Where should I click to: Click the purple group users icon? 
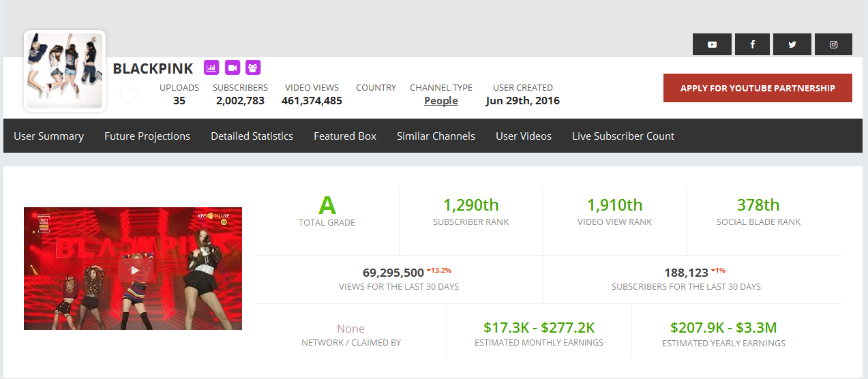[x=253, y=67]
